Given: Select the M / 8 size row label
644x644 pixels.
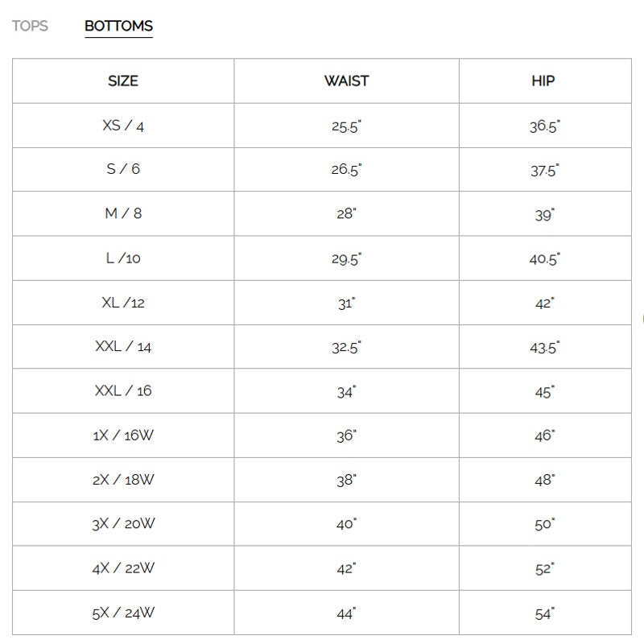Looking at the screenshot, I should click(x=123, y=214).
